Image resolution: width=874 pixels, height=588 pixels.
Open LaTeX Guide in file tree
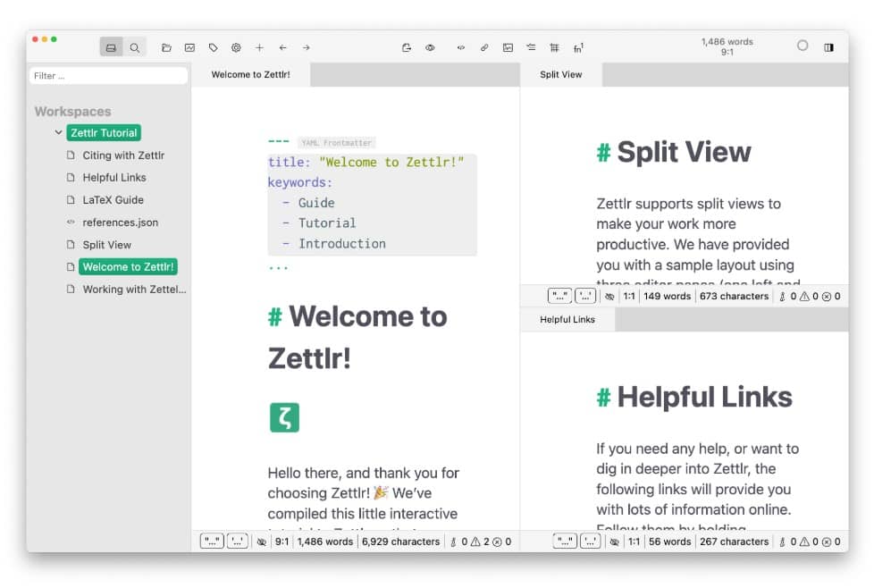coord(113,200)
